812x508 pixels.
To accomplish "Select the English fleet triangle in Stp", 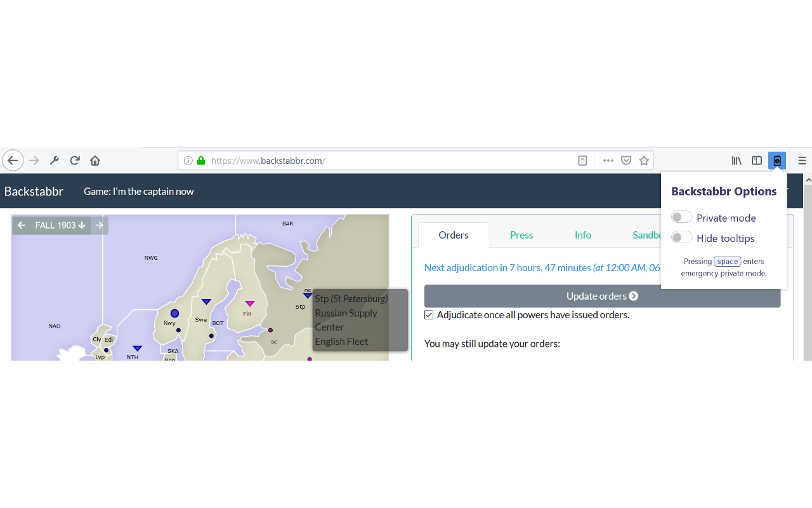I will (x=308, y=295).
